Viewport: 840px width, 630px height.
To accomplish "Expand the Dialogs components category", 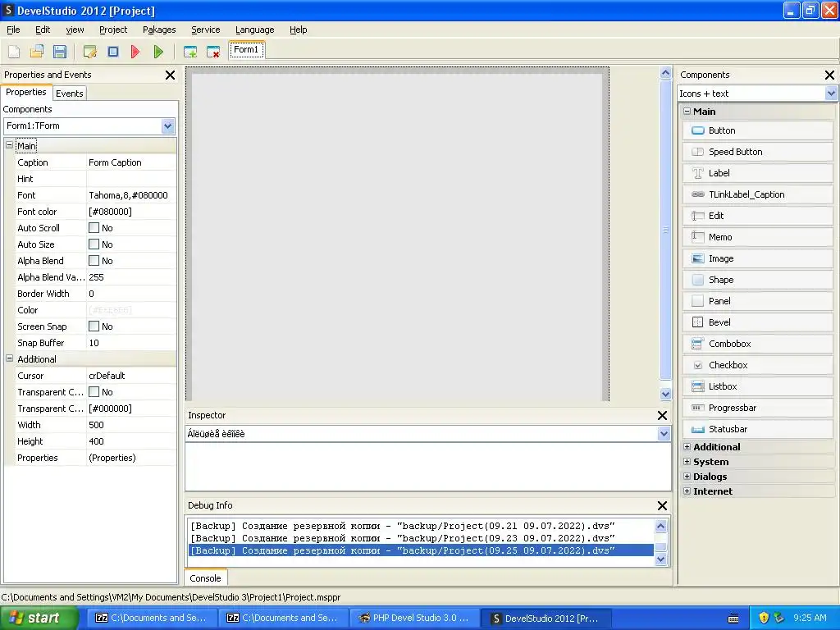I will pos(687,477).
